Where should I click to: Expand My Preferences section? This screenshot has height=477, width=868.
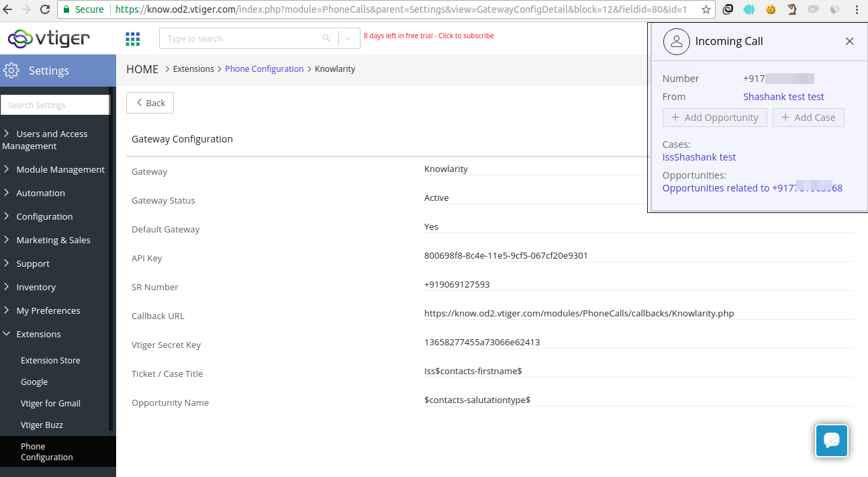[42, 310]
